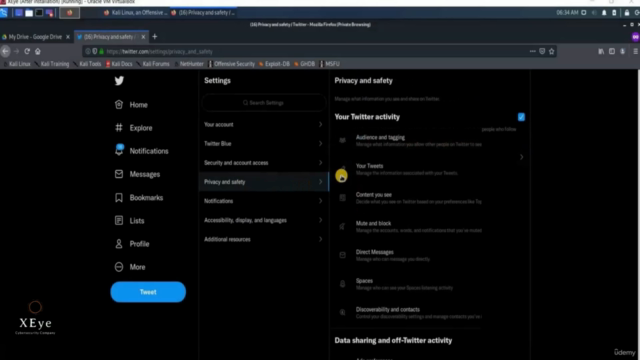The height and width of the screenshot is (360, 640).
Task: Open Firefox hamburger menu
Action: tap(636, 51)
